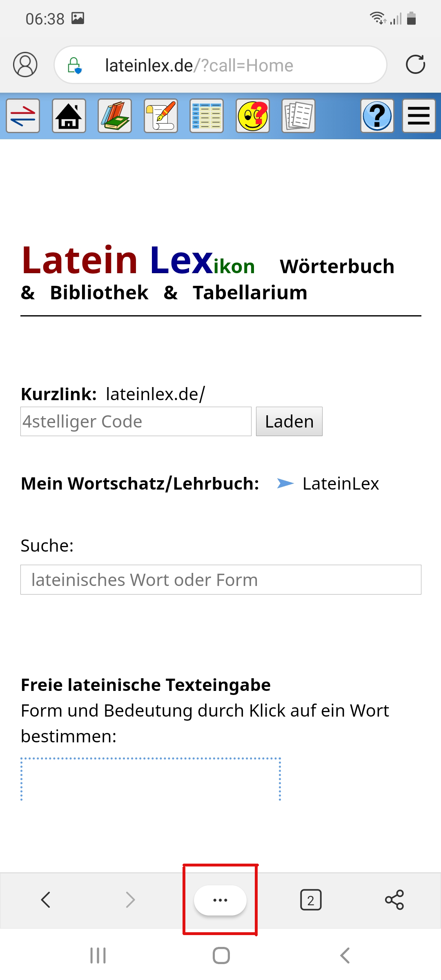Tap the lateinlex.de address bar
Image resolution: width=441 pixels, height=980 pixels.
(220, 65)
